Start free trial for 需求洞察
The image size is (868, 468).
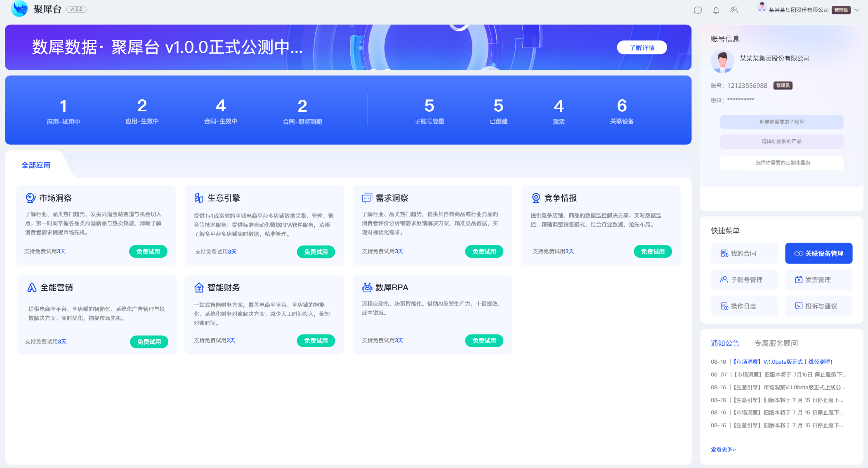pyautogui.click(x=484, y=252)
